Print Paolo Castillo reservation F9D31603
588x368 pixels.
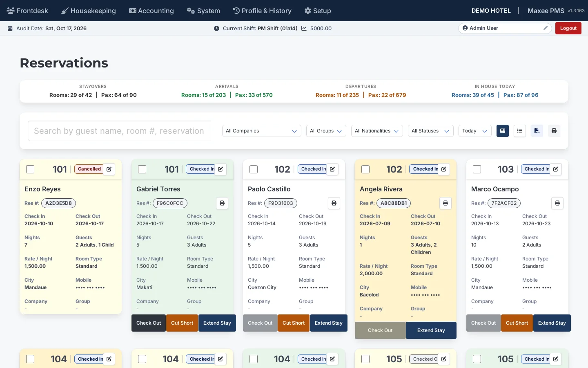pyautogui.click(x=334, y=203)
